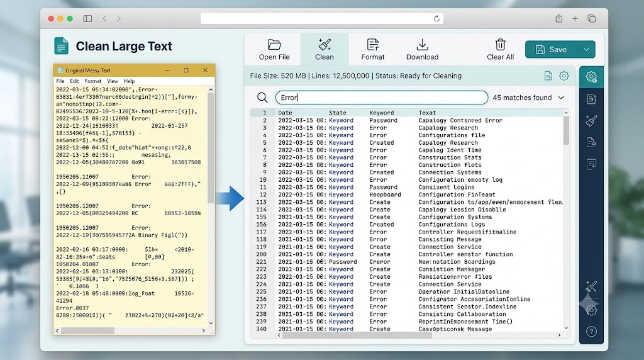This screenshot has height=360, width=644.
Task: Click the Clean Large Text logo icon
Action: coord(61,45)
